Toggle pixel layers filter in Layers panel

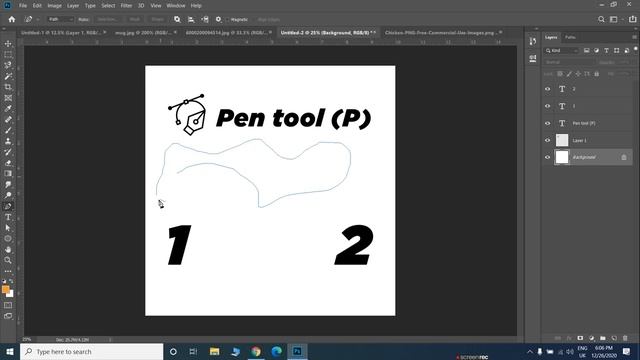pyautogui.click(x=587, y=51)
